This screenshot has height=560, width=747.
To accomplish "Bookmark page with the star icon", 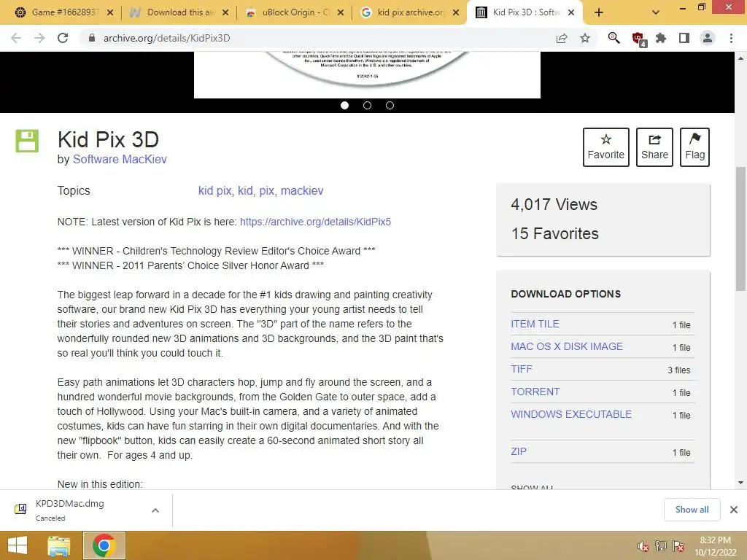I will pos(585,38).
